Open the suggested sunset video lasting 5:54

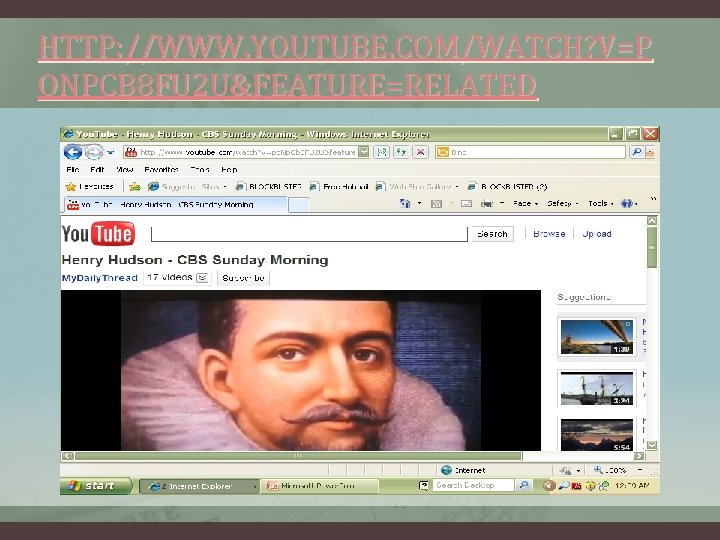tap(596, 434)
